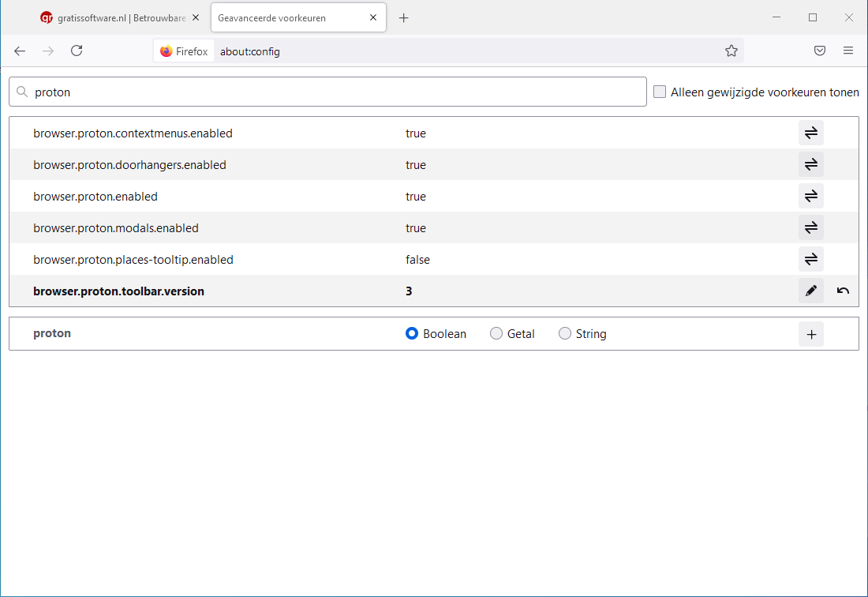
Task: Select the String radio button
Action: (x=565, y=334)
